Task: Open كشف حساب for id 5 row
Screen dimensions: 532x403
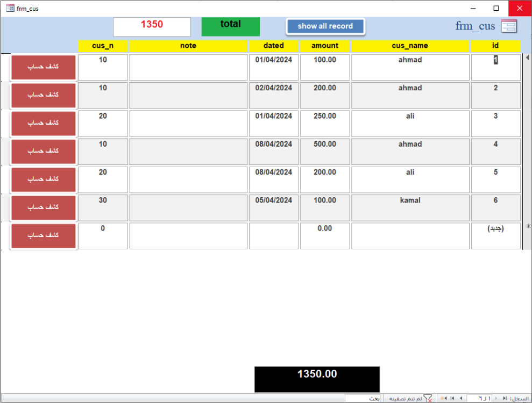Action: [44, 179]
